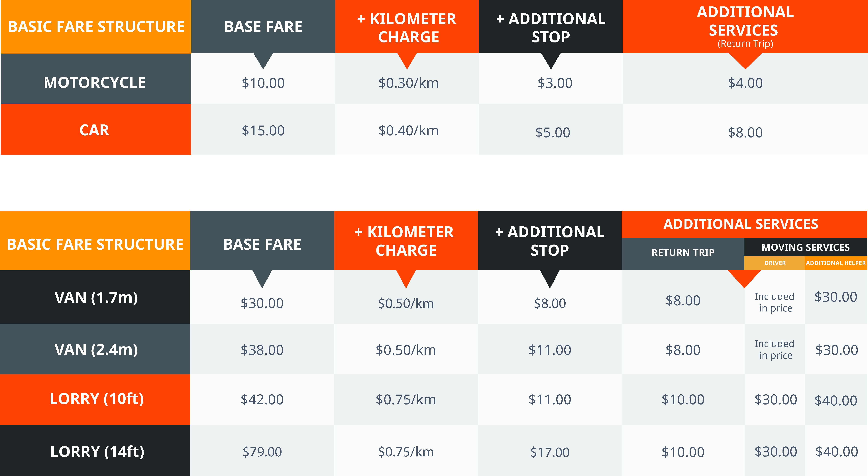Click the top table's BASE FARE header
Viewport: 868px width, 476px height.
(x=263, y=27)
